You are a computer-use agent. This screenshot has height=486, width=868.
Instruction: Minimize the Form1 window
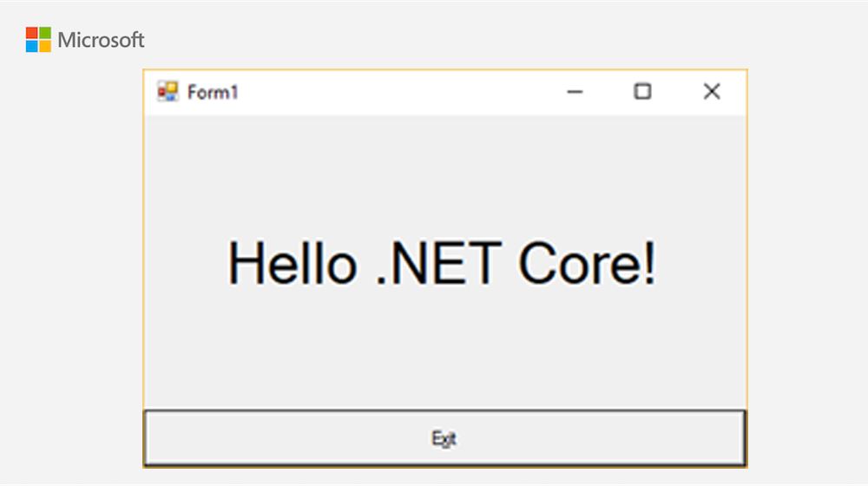pos(575,92)
